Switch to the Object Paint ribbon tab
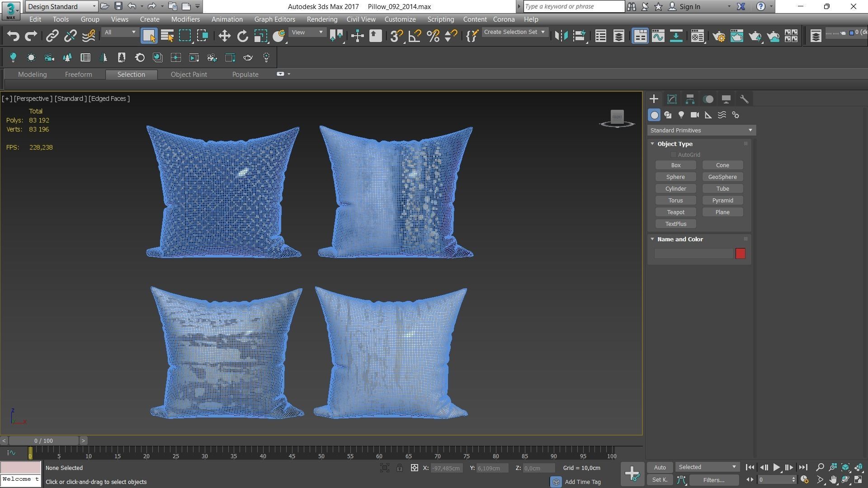The image size is (868, 488). pos(189,75)
